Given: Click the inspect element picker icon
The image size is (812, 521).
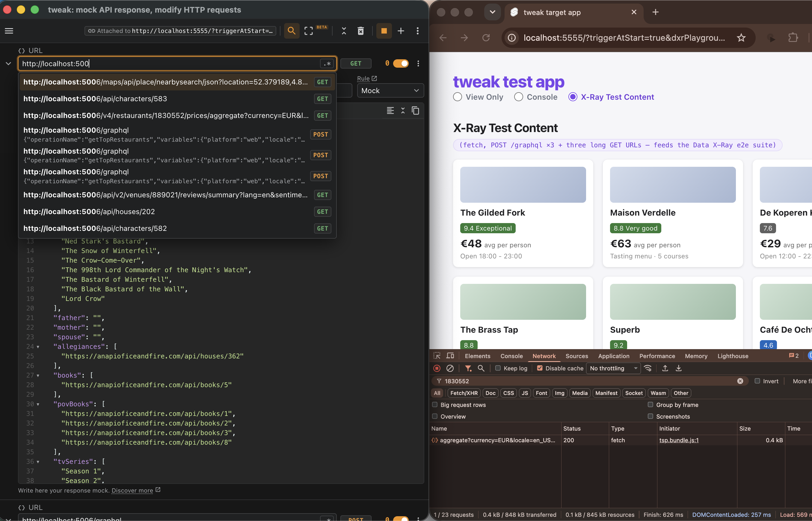Looking at the screenshot, I should coord(437,355).
